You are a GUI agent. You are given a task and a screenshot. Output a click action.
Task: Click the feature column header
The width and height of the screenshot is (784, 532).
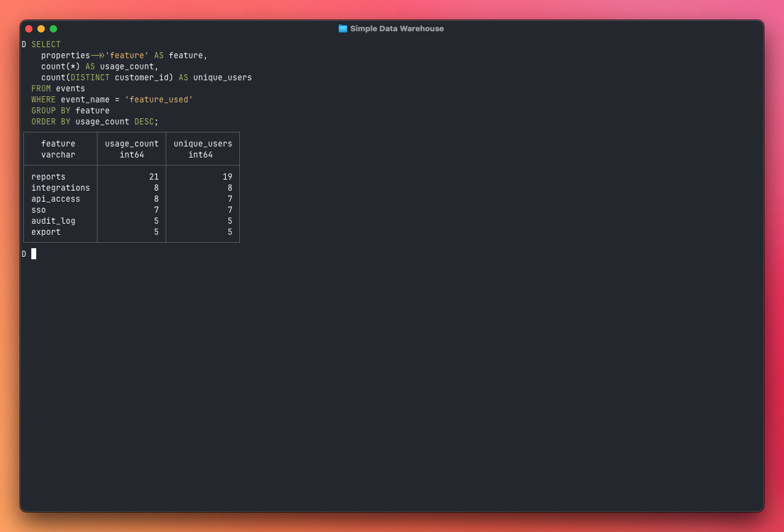(x=58, y=144)
